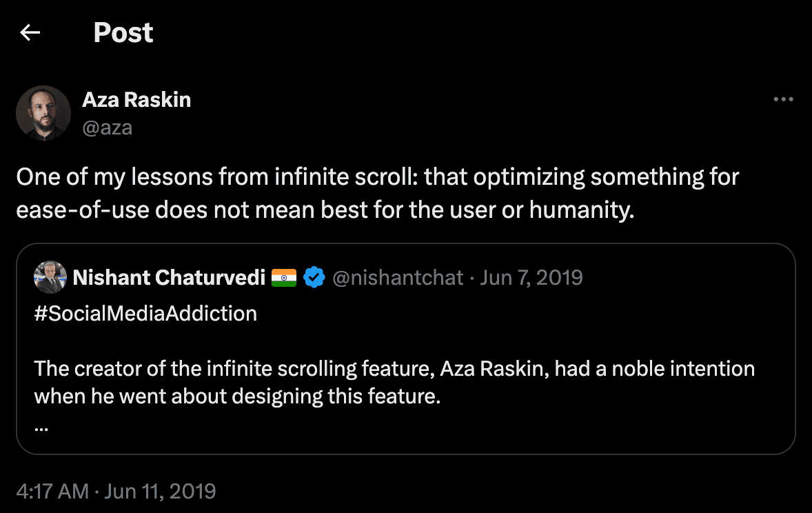Click Aza Raskin's display name
812x513 pixels.
click(136, 99)
